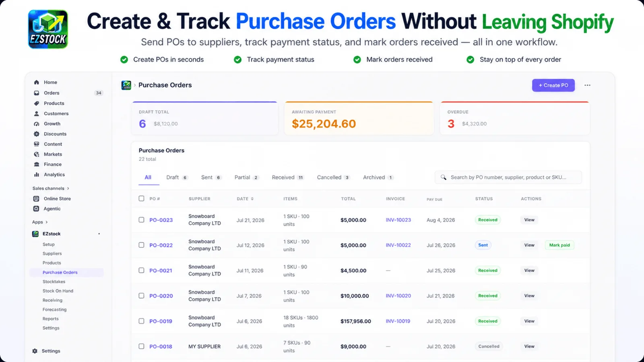Click the Content icon in sidebar

(37, 144)
